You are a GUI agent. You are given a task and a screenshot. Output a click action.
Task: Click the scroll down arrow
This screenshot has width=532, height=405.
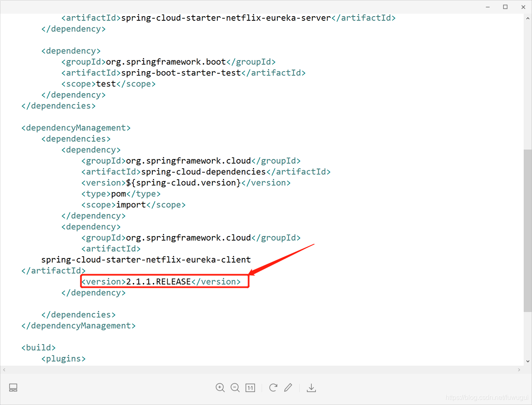(527, 361)
